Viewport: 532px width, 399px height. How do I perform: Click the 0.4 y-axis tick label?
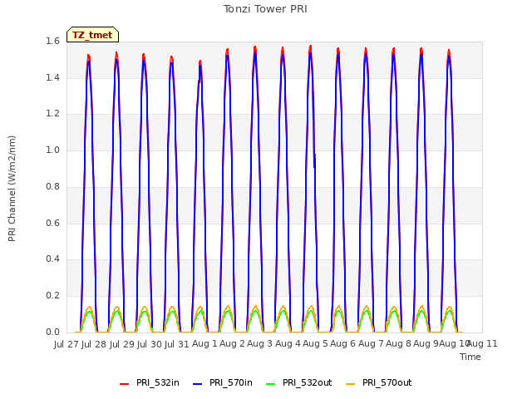(x=52, y=259)
